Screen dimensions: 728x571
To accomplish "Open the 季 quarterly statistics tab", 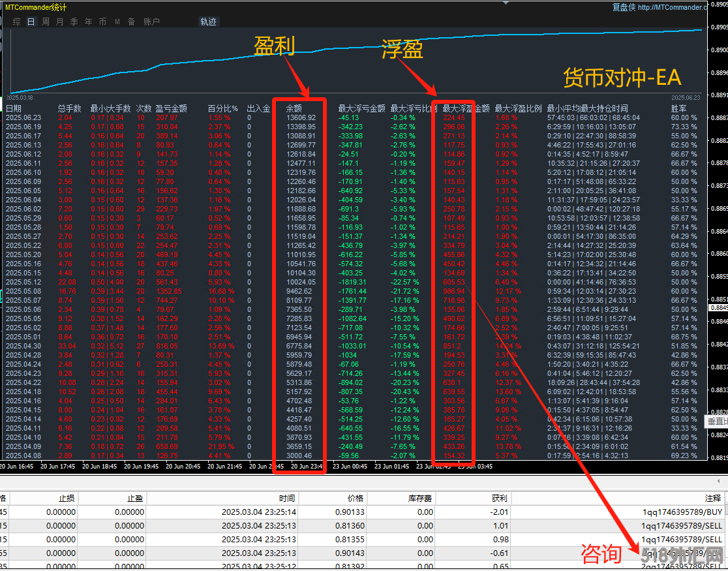I will click(x=74, y=22).
